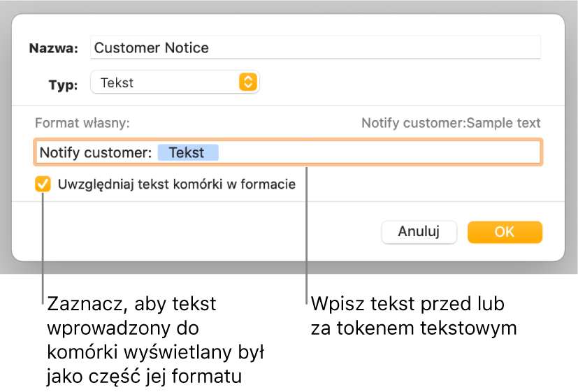578x392 pixels.
Task: Click the Nazwa: label
Action: click(54, 48)
